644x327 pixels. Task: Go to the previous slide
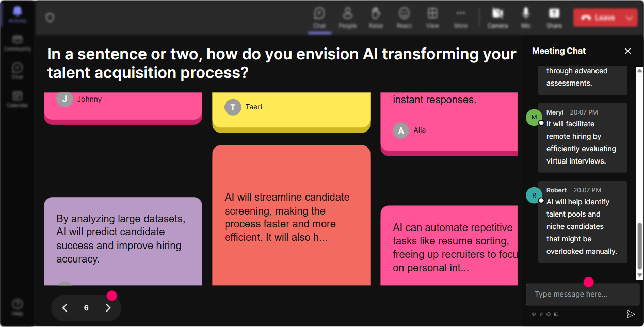(65, 308)
